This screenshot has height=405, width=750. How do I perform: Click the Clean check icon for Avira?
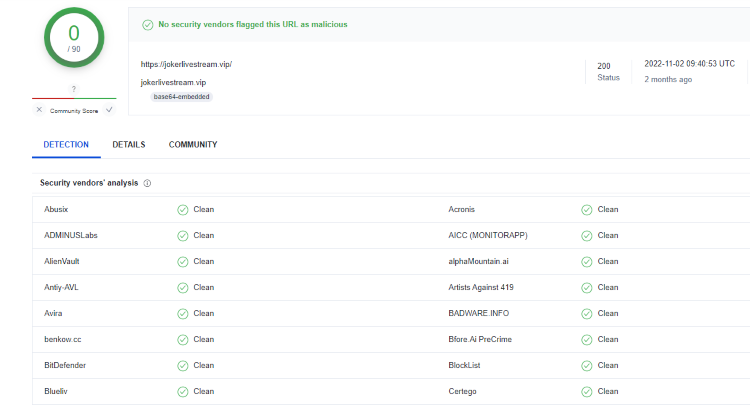(x=183, y=313)
